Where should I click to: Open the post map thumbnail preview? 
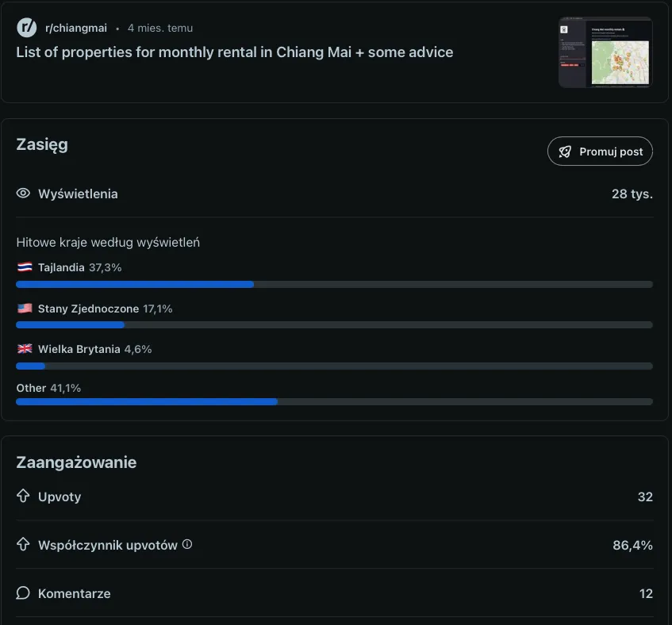point(605,52)
